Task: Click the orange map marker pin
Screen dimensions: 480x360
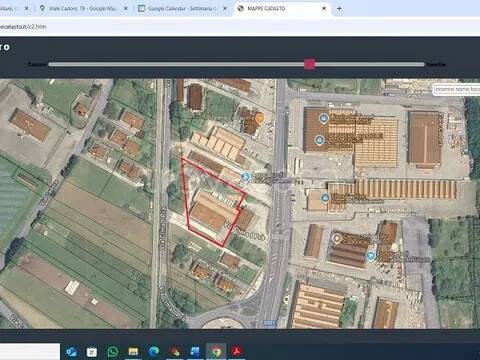Action: 259,118
